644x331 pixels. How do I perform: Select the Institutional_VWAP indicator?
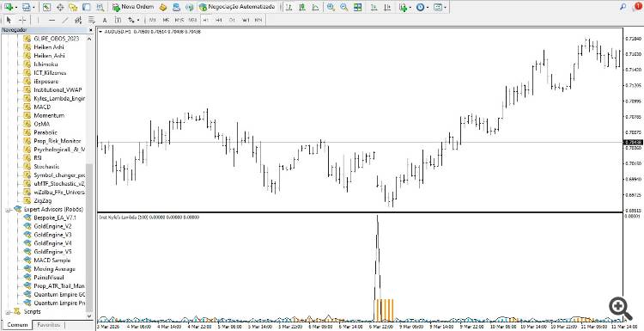click(58, 89)
